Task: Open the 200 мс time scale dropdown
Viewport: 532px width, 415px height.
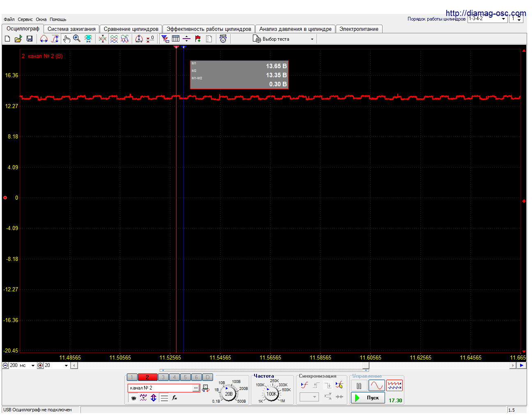Action: [22, 365]
